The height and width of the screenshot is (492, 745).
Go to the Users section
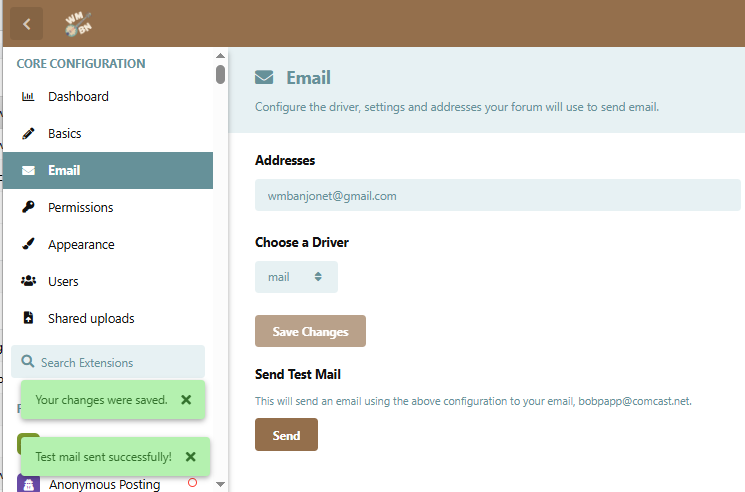(x=63, y=282)
